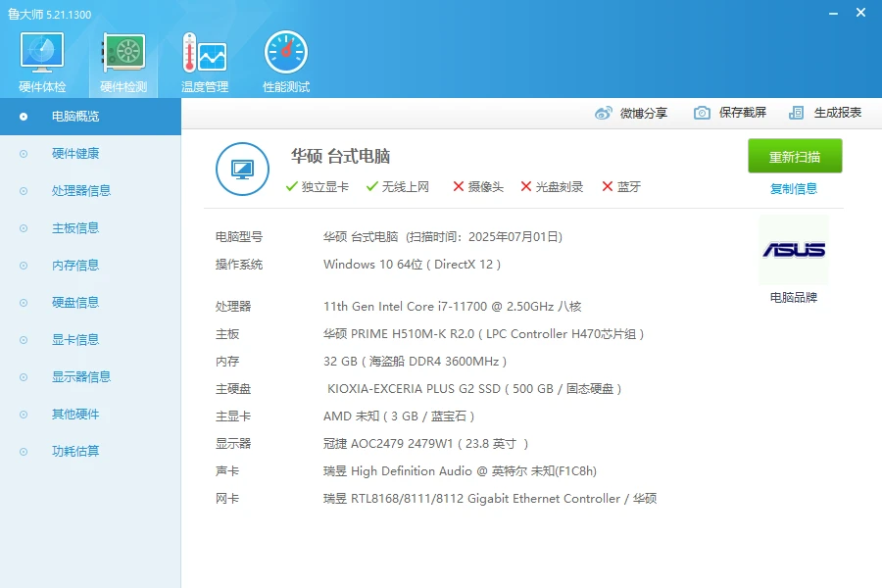
Task: Click the 无线上网 check mark
Action: pos(371,186)
